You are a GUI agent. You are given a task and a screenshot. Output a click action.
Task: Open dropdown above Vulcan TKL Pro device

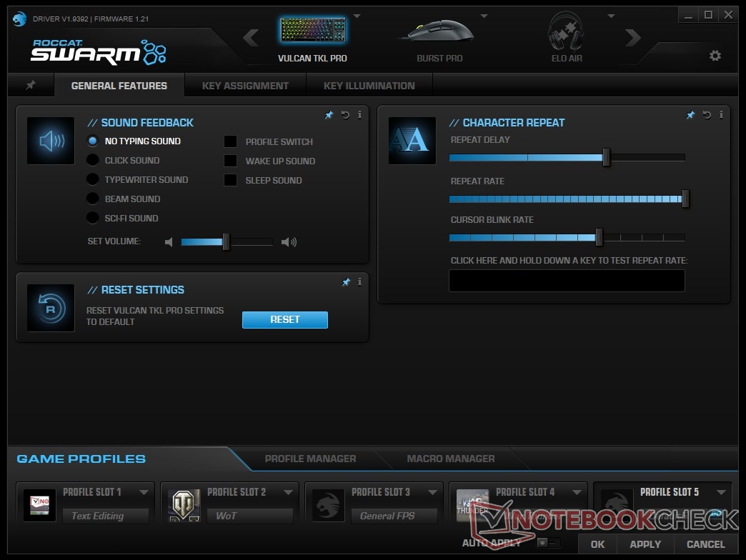[x=357, y=16]
